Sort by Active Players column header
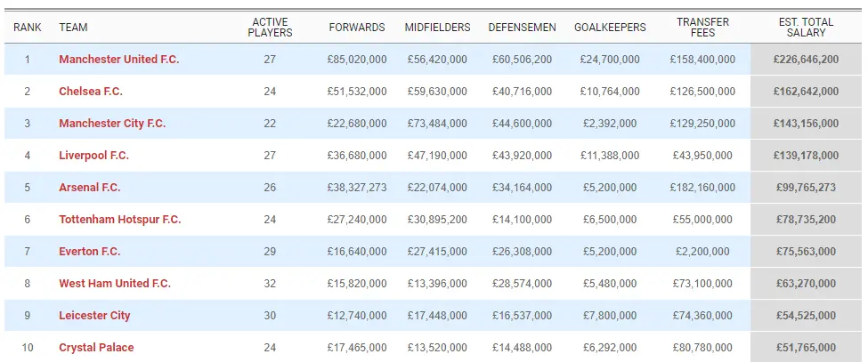 270,28
